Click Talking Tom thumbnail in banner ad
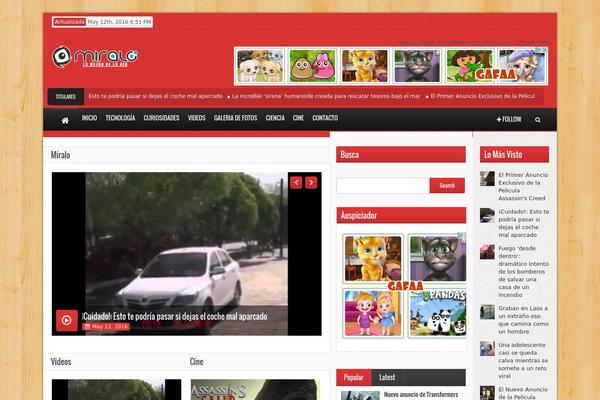 [x=417, y=66]
